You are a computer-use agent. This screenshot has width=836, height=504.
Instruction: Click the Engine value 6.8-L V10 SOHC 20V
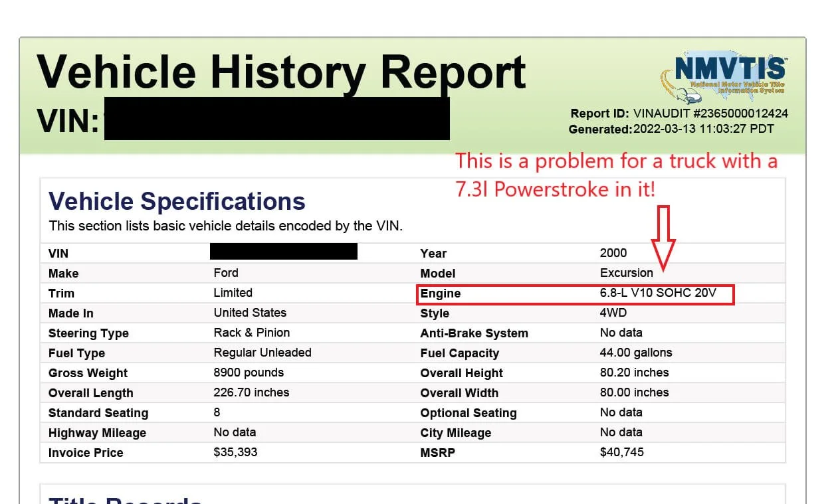658,293
